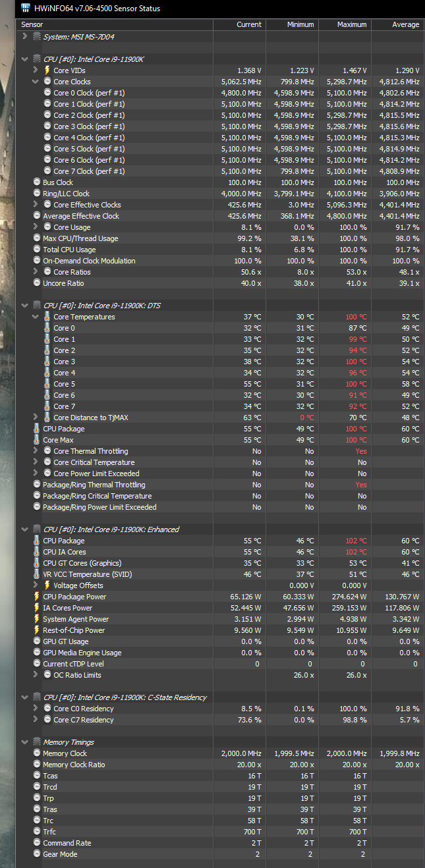Viewport: 425px width, 868px height.
Task: Select the Tras timing row
Action: pos(221,809)
